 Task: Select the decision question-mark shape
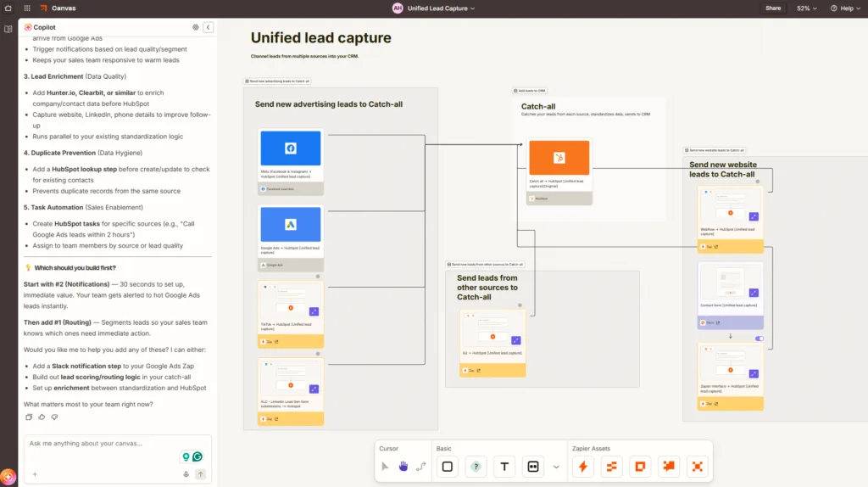pyautogui.click(x=476, y=467)
